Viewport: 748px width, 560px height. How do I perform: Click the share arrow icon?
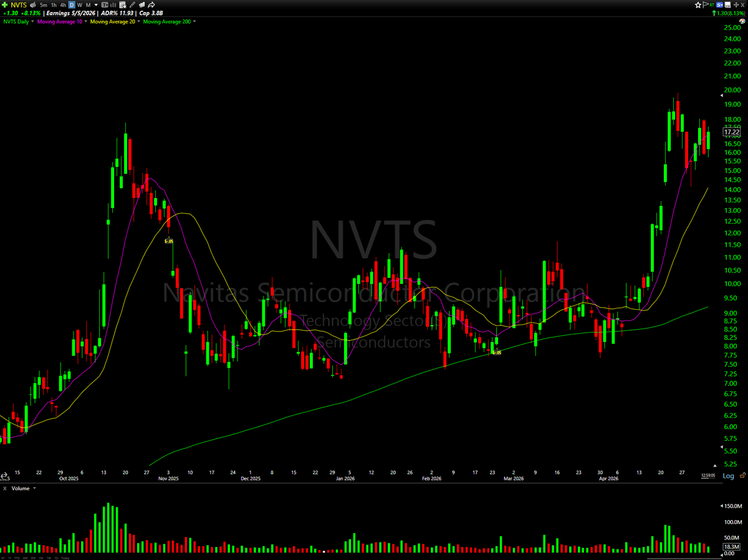[x=151, y=5]
